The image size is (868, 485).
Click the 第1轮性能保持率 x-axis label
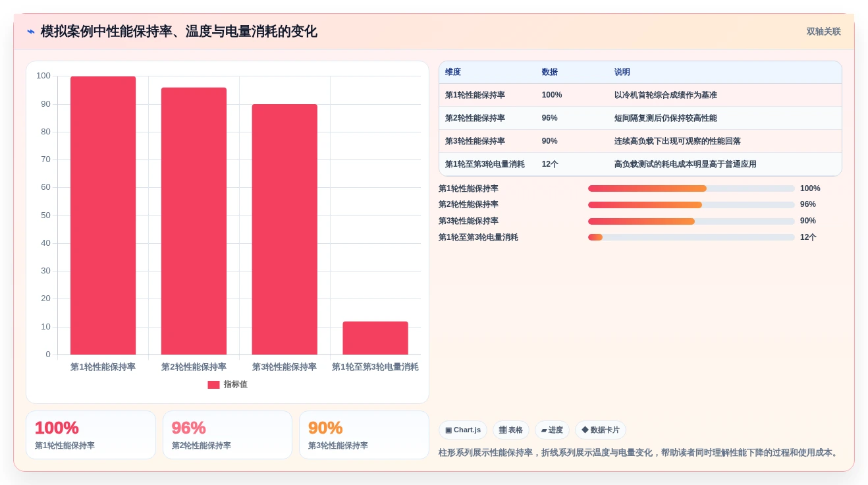[x=103, y=367]
